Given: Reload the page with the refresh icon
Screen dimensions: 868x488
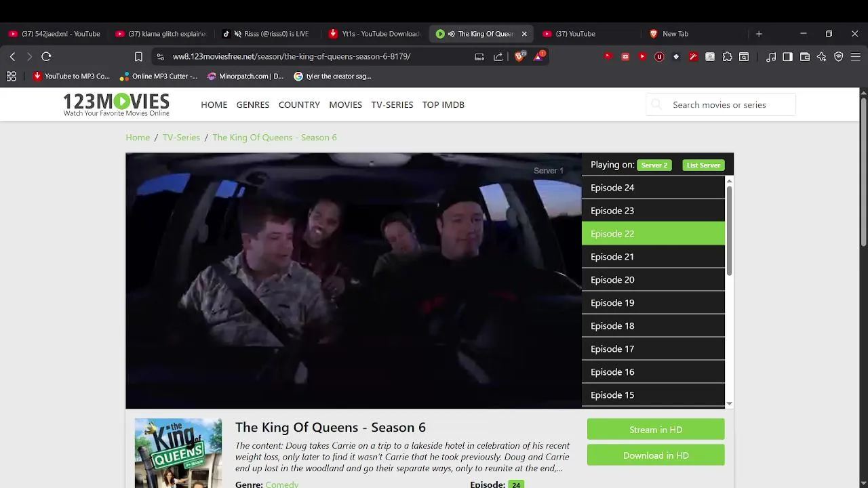Looking at the screenshot, I should click(46, 57).
